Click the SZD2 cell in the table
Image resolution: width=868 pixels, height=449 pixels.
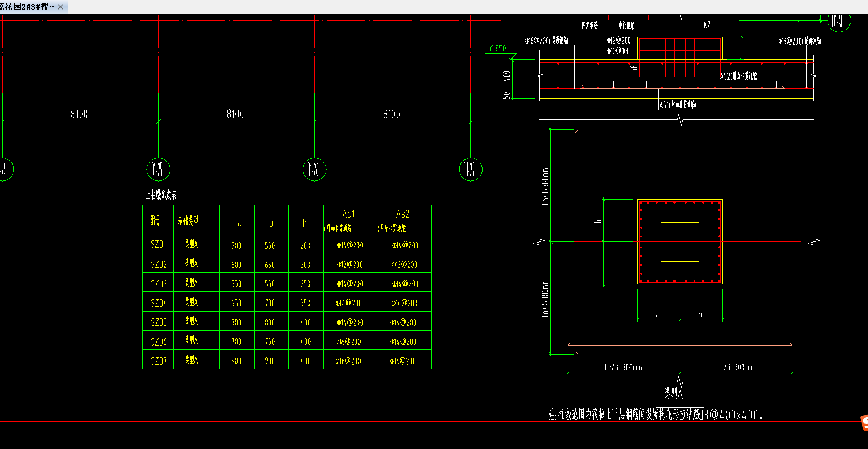click(x=159, y=264)
